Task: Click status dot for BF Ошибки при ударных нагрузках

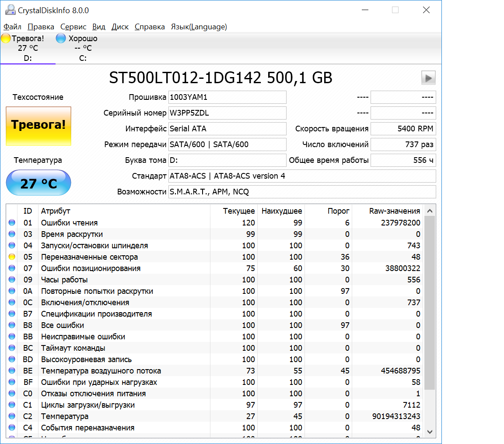Action: coord(12,382)
